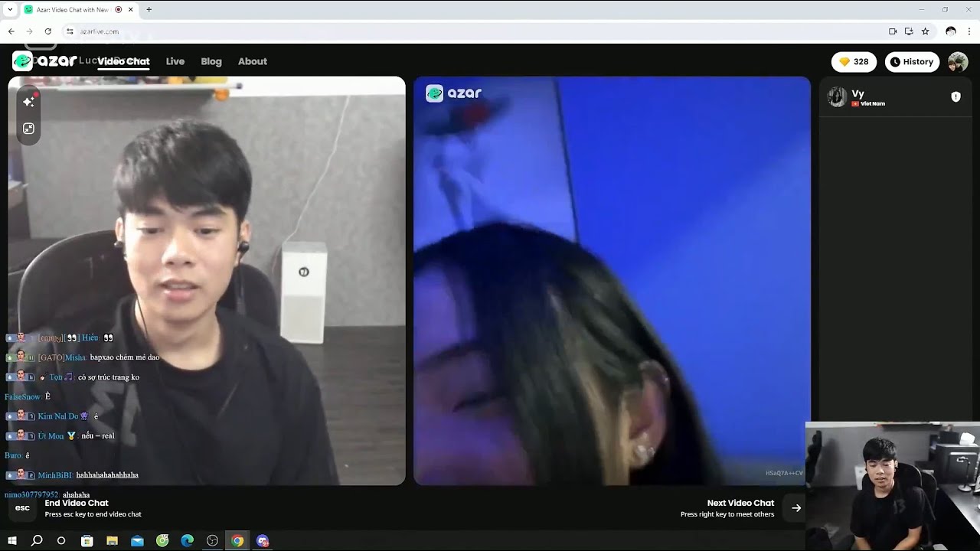Viewport: 980px width, 551px height.
Task: Open a new browser tab
Action: (x=149, y=10)
